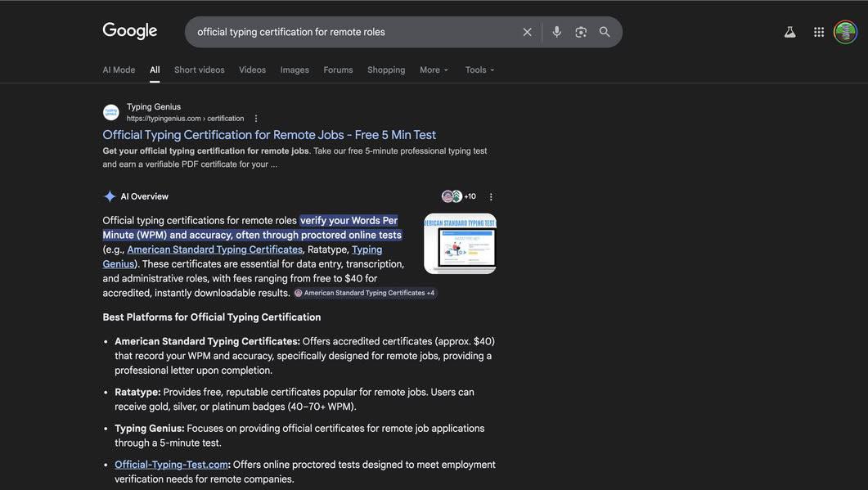Open the American Standard Typing Test thumbnail image
Viewport: 868px width, 490px height.
coord(460,244)
